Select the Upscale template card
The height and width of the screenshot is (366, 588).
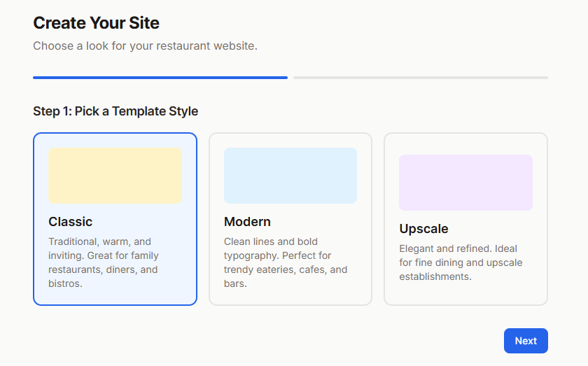465,219
